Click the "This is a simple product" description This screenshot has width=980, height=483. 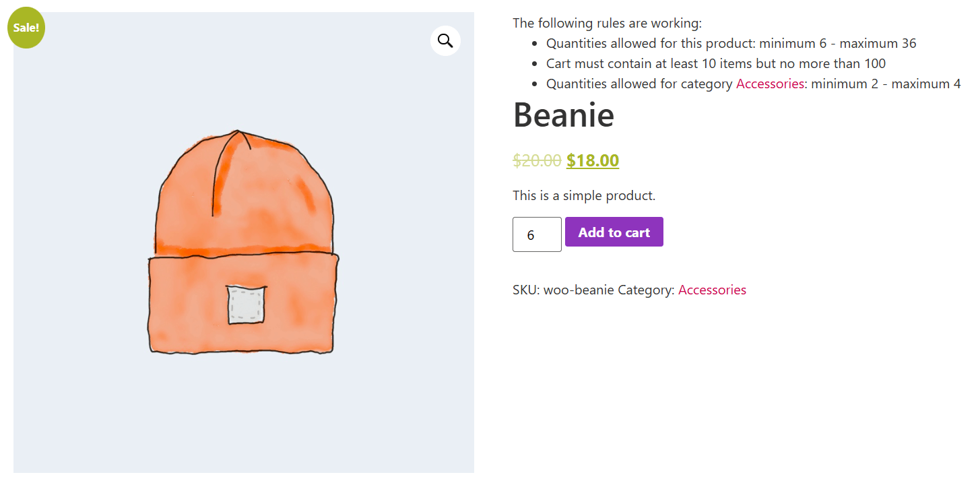coord(583,196)
